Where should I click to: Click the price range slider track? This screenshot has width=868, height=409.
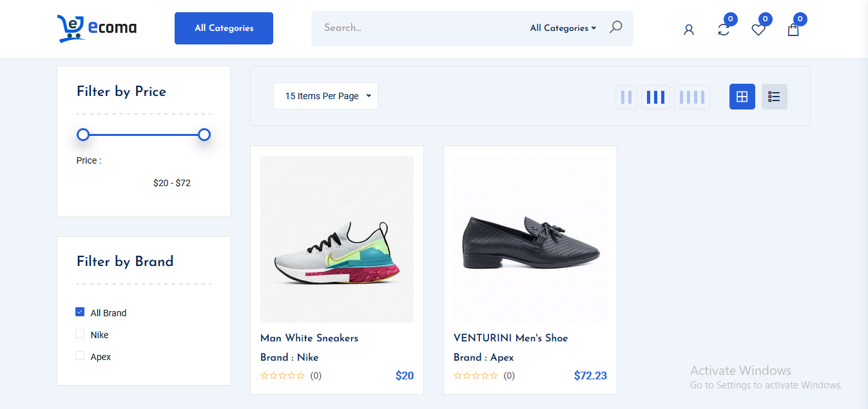(144, 135)
